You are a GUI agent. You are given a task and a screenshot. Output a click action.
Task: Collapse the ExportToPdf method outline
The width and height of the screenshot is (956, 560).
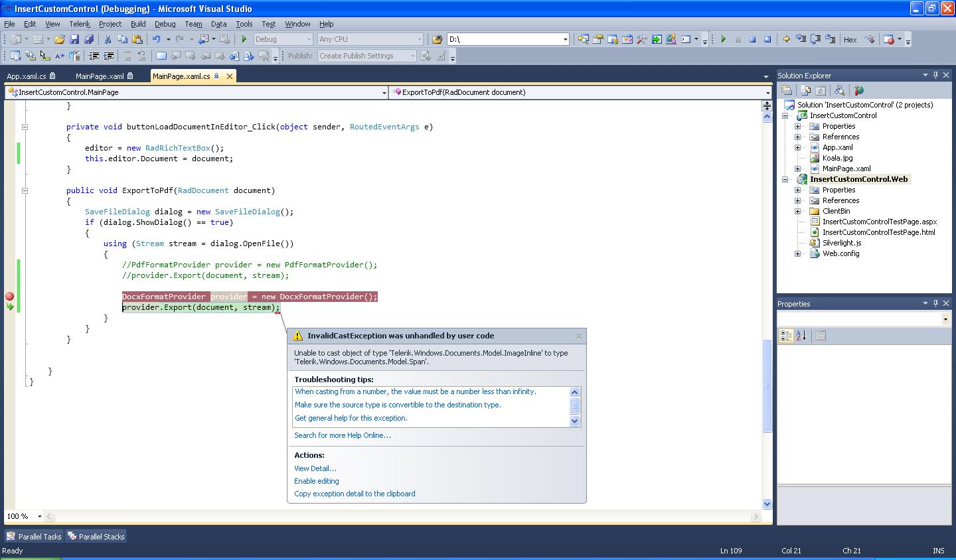25,190
